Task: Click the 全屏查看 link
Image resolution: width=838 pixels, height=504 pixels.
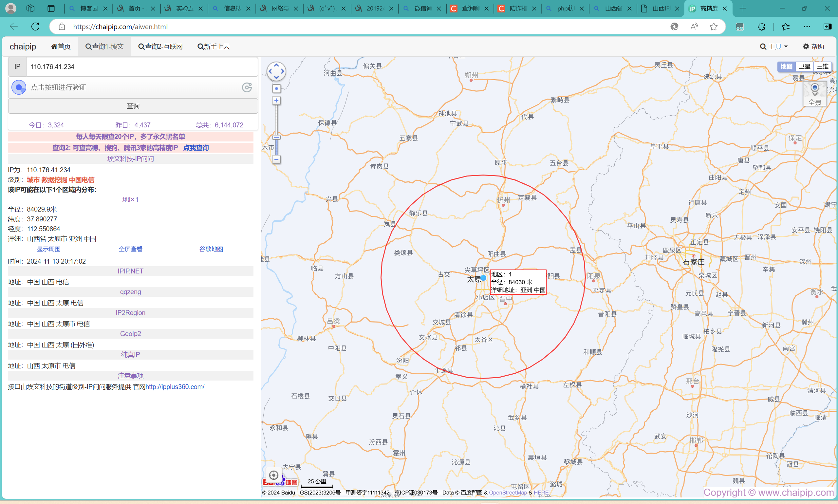Action: [x=130, y=249]
